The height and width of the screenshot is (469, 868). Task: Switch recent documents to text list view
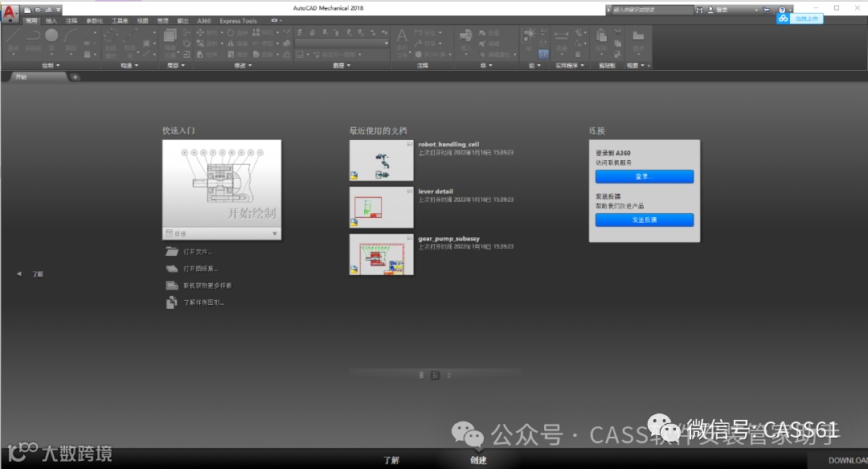pyautogui.click(x=449, y=376)
